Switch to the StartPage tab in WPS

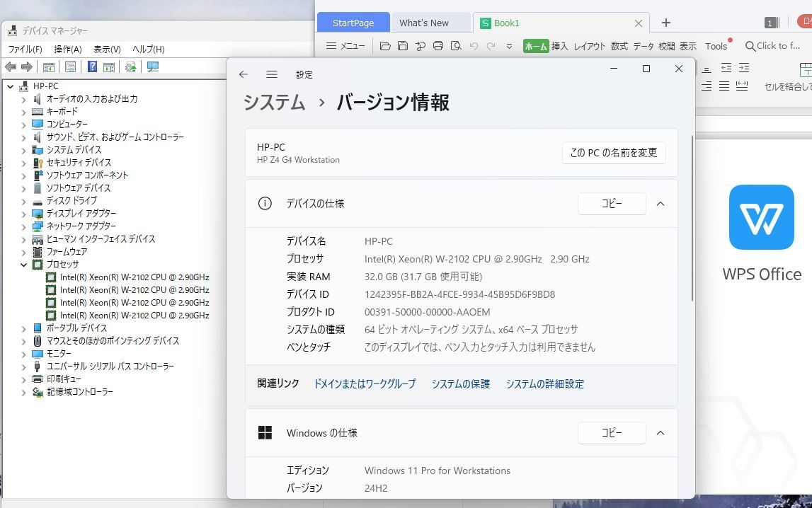click(353, 23)
